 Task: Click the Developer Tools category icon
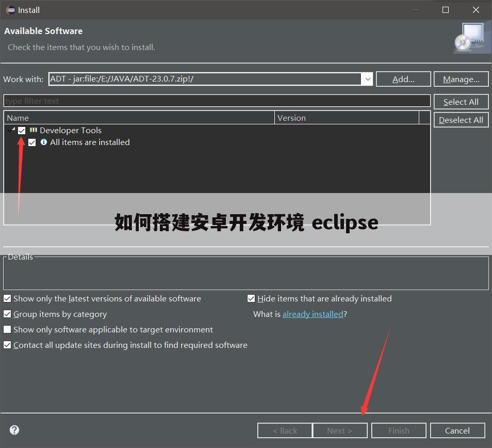(x=33, y=130)
